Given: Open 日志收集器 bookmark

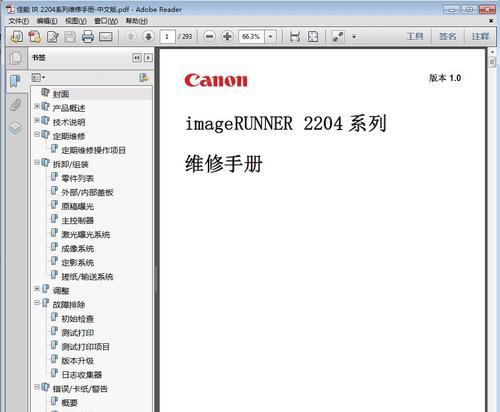Looking at the screenshot, I should coord(82,375).
